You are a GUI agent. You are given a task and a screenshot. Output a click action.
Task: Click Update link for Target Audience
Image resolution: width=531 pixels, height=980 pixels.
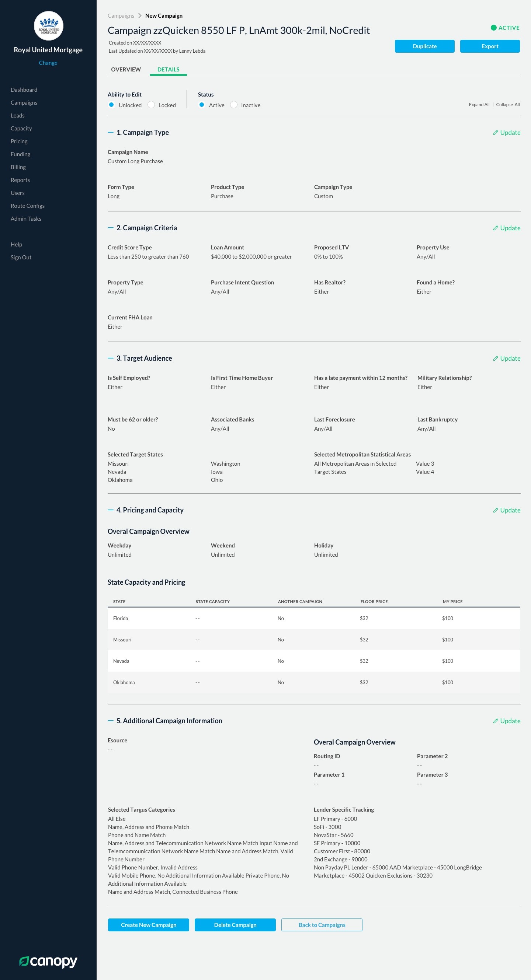click(x=510, y=359)
